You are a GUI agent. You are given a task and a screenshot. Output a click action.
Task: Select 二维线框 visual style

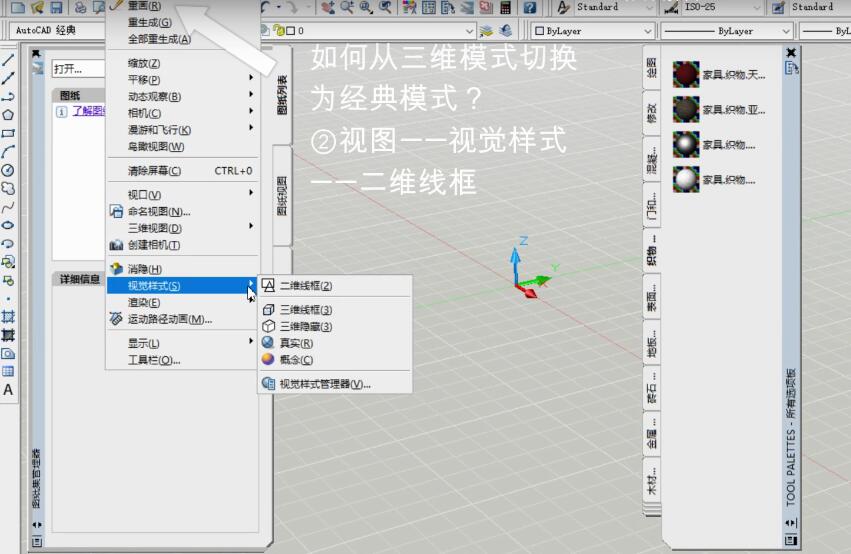pyautogui.click(x=305, y=286)
